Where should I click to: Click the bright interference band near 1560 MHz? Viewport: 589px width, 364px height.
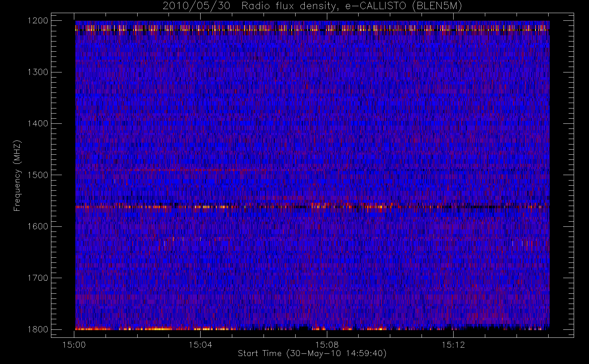click(312, 206)
